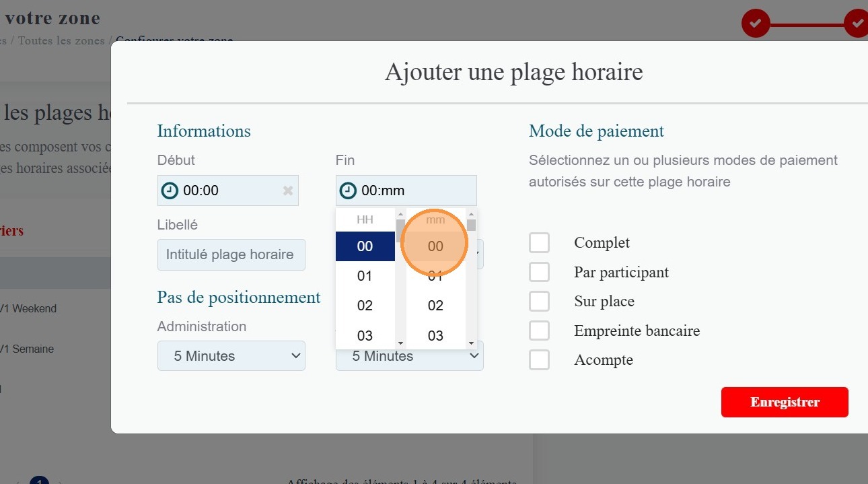Check the Complet payment checkbox

click(539, 243)
